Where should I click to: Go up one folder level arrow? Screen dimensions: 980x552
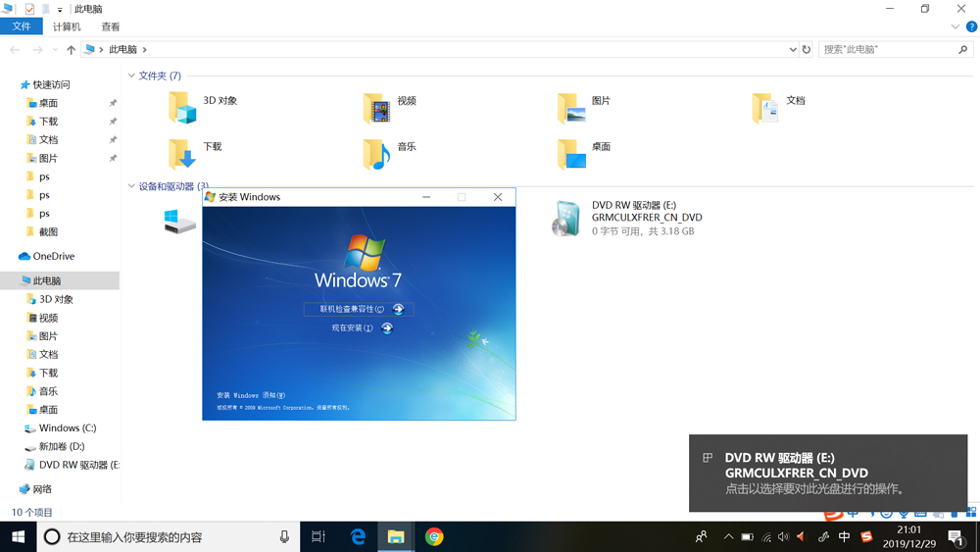click(x=71, y=49)
